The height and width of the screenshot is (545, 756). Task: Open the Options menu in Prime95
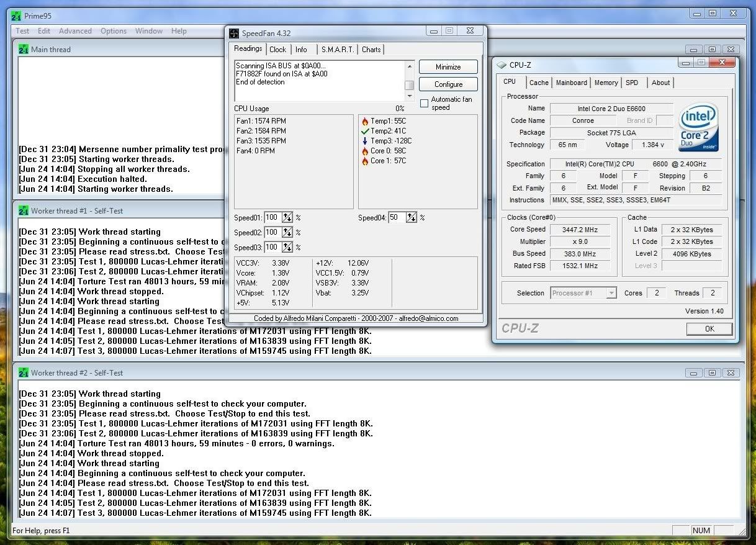(x=114, y=31)
